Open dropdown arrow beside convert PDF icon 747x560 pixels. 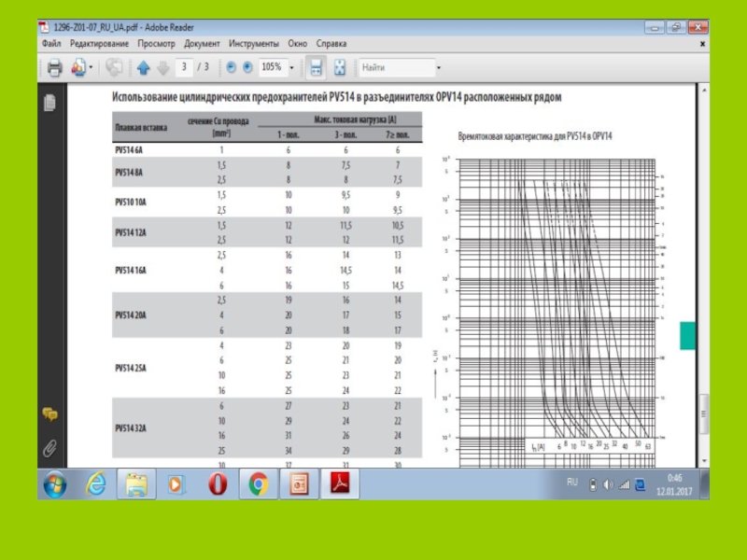click(92, 67)
